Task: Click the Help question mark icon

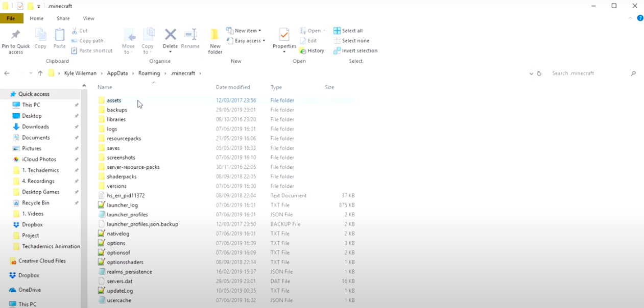Action: tap(640, 18)
